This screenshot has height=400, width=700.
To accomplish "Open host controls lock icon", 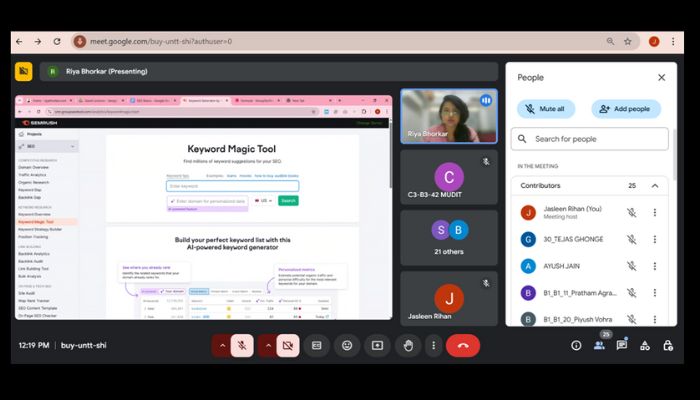I will click(x=665, y=345).
